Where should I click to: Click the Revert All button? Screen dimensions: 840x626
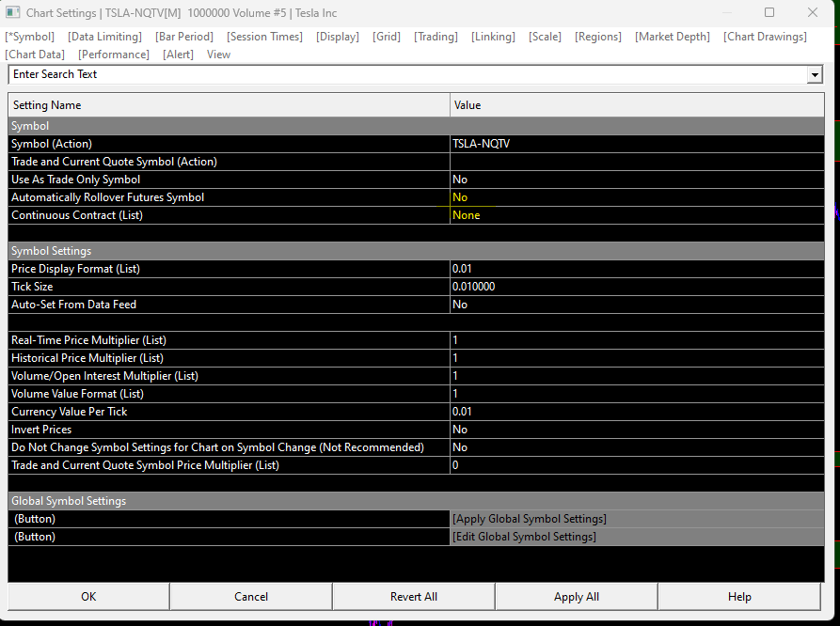(414, 597)
